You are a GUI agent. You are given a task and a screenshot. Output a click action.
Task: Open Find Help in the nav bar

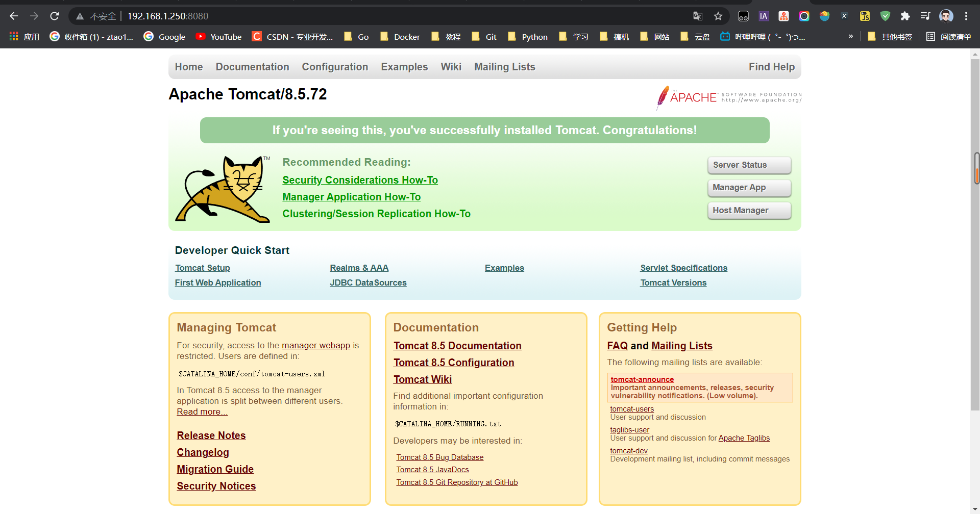[x=772, y=67]
